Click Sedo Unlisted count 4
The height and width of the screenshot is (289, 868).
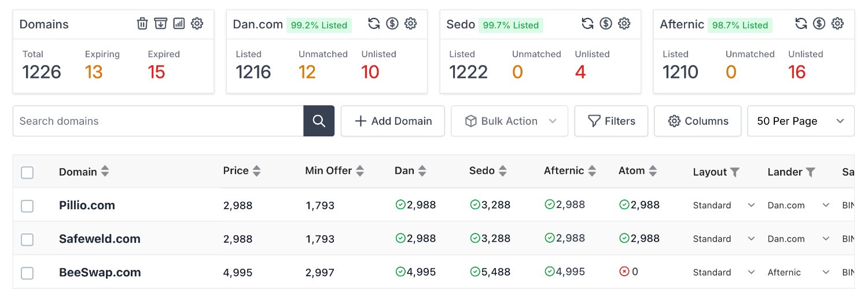[580, 72]
